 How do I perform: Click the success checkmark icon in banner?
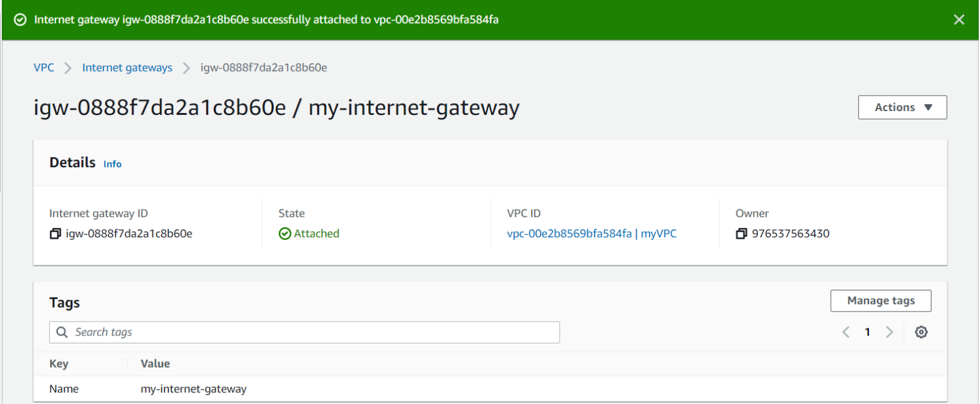coord(20,20)
